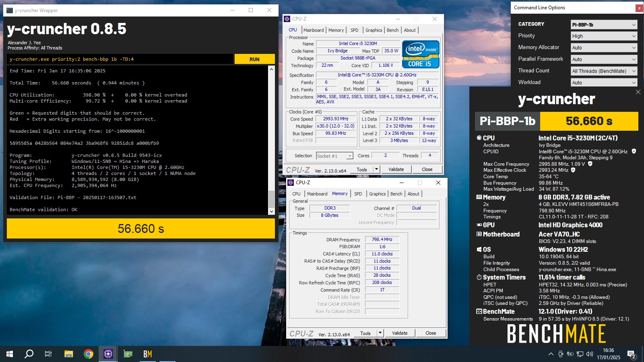
Task: Expand Tools arrow in lower CPU-Z
Action: click(x=380, y=333)
